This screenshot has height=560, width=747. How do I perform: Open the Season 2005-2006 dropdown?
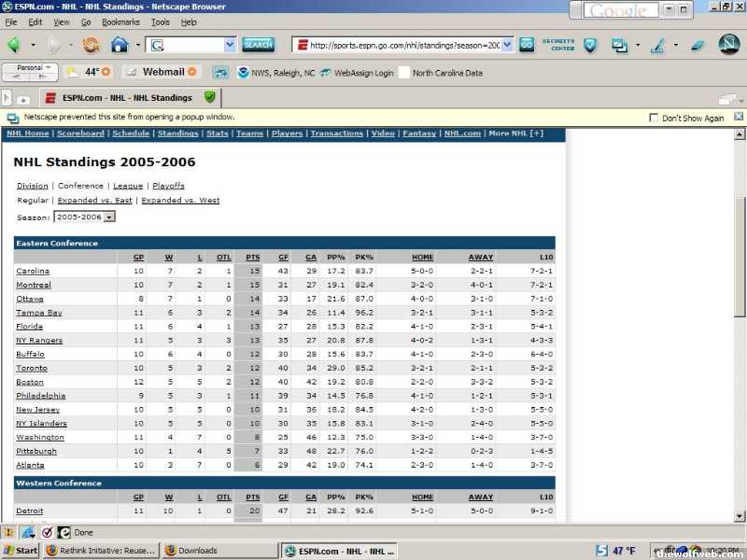click(x=109, y=217)
